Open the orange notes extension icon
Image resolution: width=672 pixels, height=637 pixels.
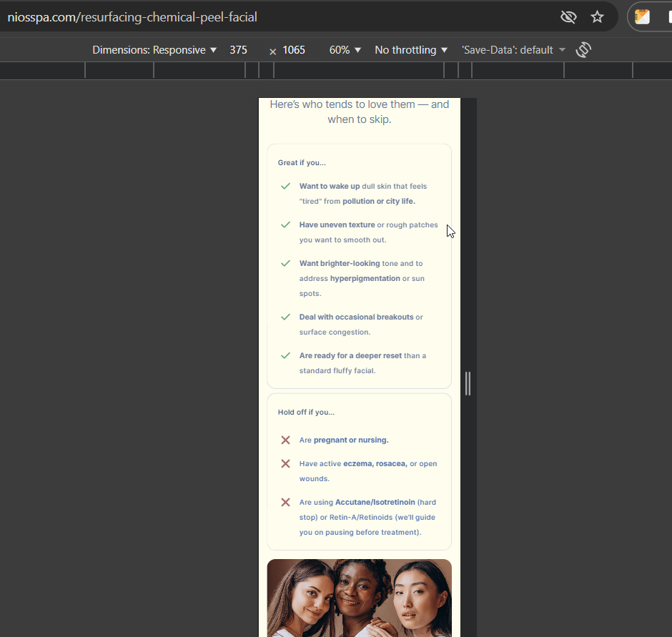642,17
